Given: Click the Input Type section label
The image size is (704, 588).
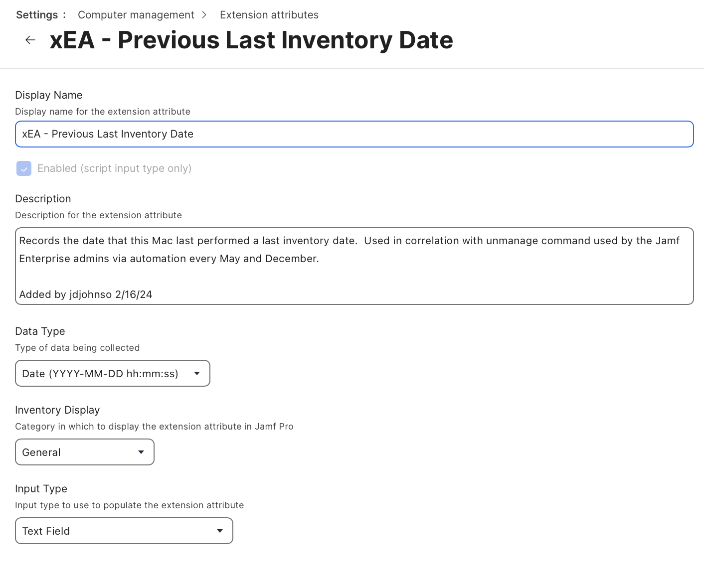Looking at the screenshot, I should point(41,489).
